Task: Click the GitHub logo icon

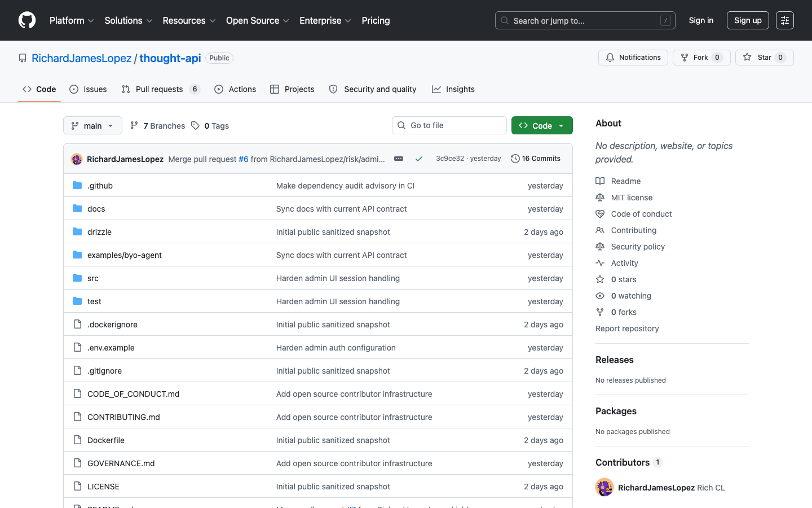Action: pos(27,20)
